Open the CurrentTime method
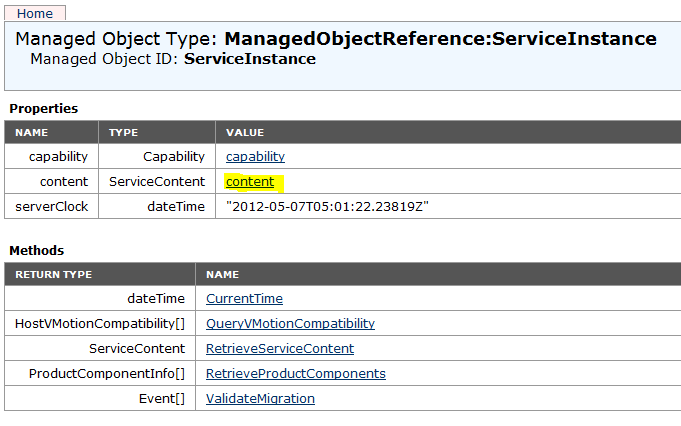 pyautogui.click(x=245, y=299)
